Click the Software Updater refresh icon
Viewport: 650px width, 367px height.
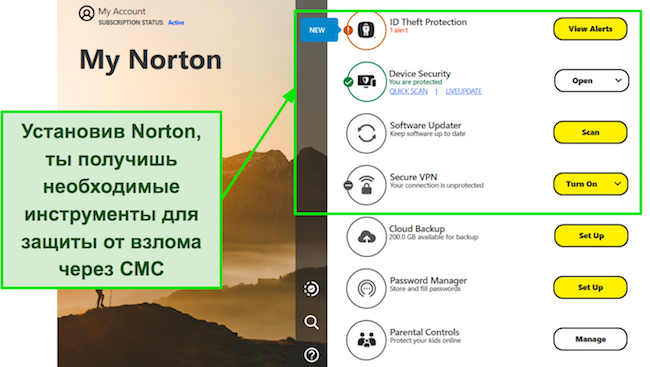[366, 134]
